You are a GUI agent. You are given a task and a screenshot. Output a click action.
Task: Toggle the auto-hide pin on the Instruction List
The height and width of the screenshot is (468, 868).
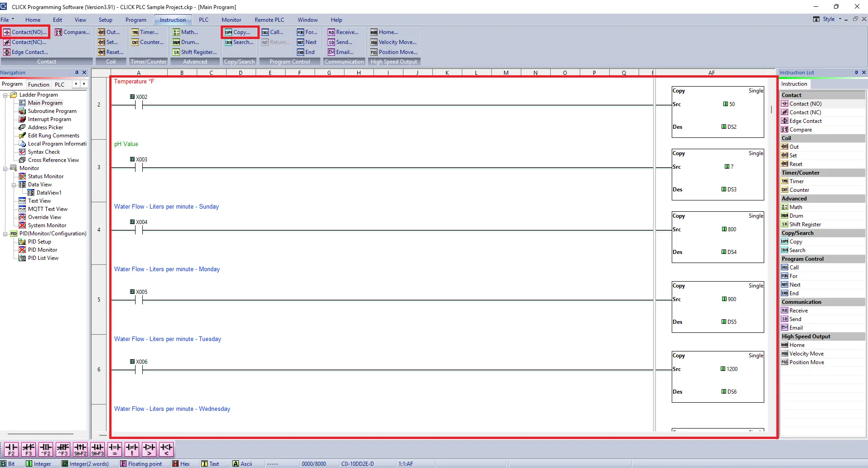click(x=856, y=72)
